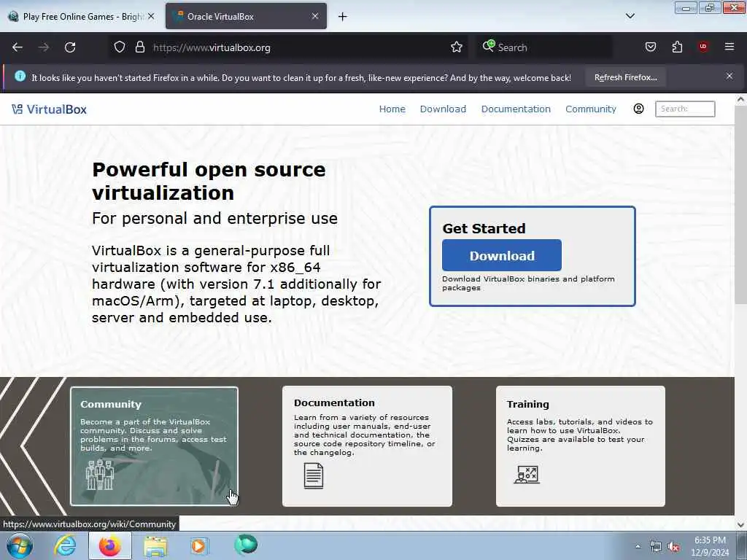Screen dimensions: 747x560
Task: Click the teal round taskbar application icon
Action: [246, 545]
